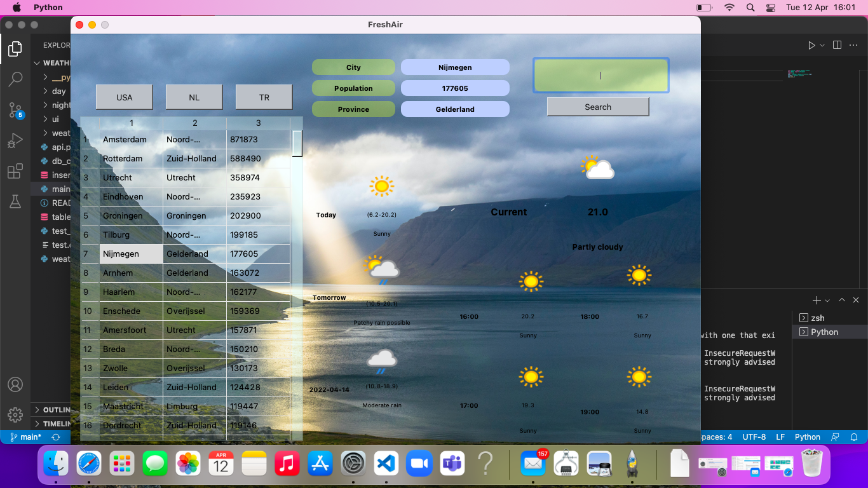Change the UTF-8 encoding in status bar
The image size is (868, 488).
click(754, 437)
